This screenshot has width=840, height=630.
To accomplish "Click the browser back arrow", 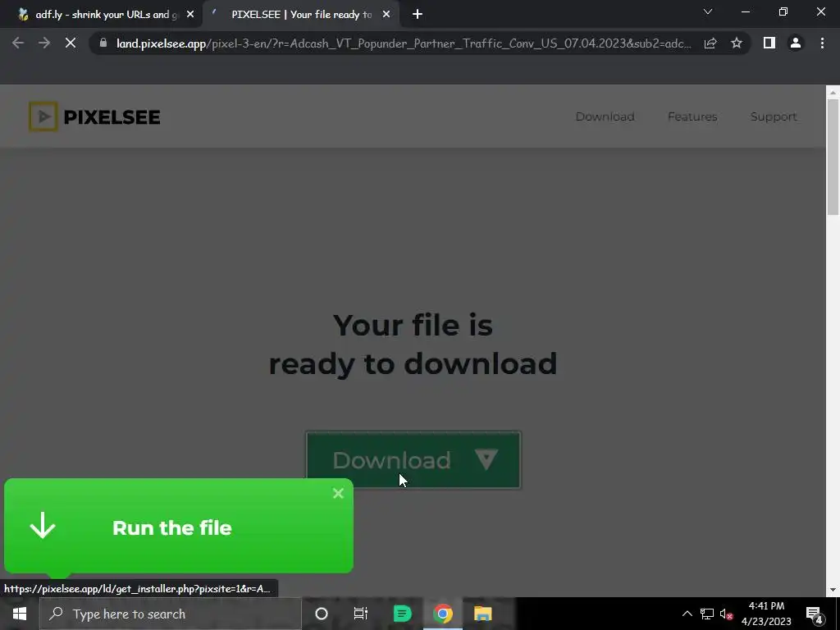I will coord(18,43).
